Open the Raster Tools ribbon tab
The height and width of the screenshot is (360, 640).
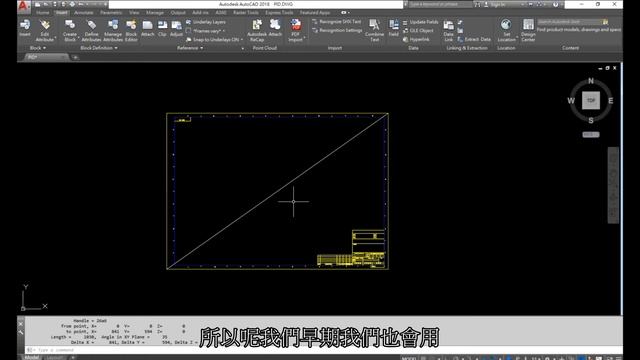pyautogui.click(x=246, y=13)
